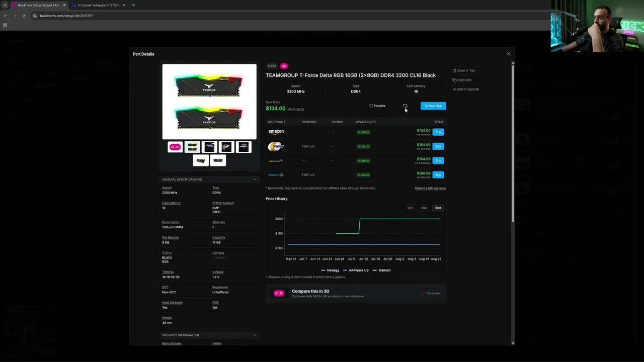This screenshot has height=362, width=644.
Task: Buy from Walmart at $199.99
Action: pyautogui.click(x=438, y=175)
